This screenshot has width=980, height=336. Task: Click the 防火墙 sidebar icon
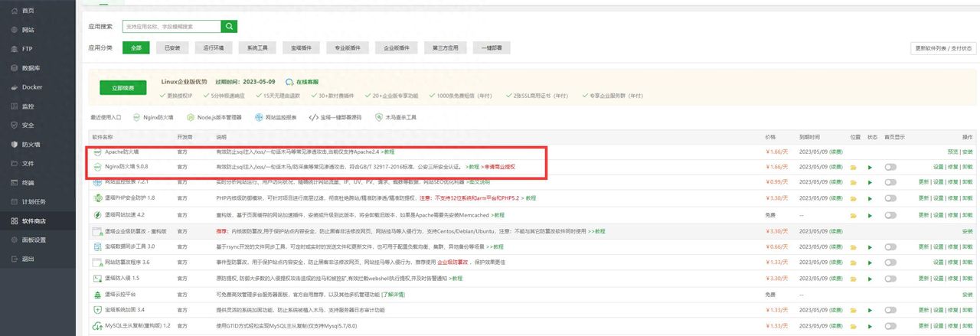tap(15, 144)
